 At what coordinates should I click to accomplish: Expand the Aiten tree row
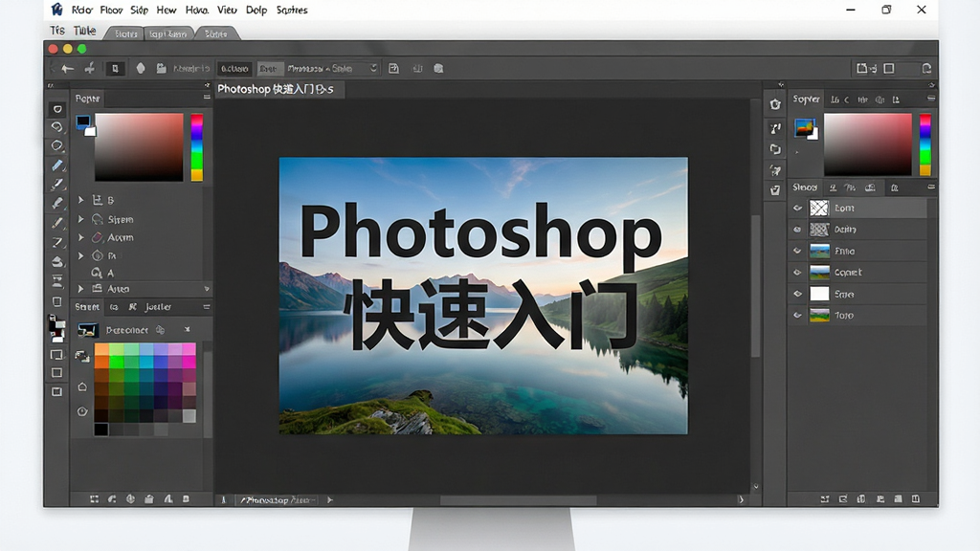[80, 289]
